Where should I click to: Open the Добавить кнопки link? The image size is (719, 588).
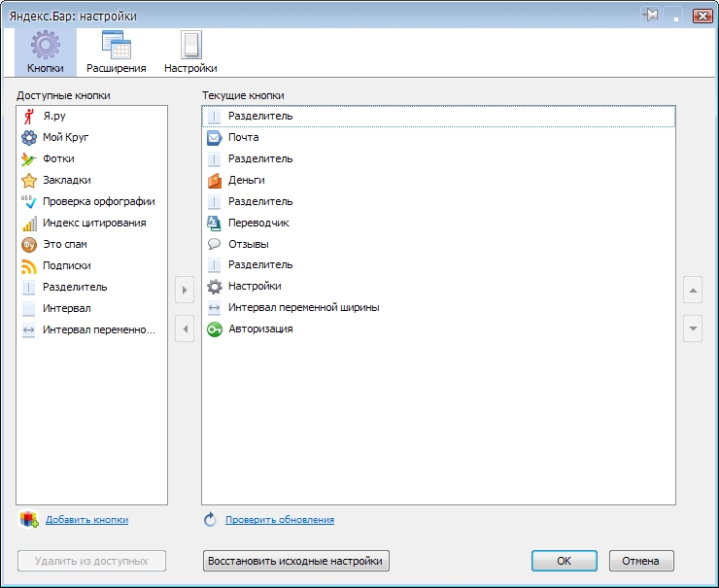click(x=86, y=520)
